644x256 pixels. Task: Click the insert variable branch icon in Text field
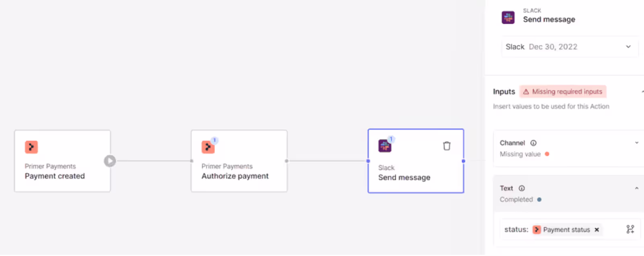click(x=630, y=229)
